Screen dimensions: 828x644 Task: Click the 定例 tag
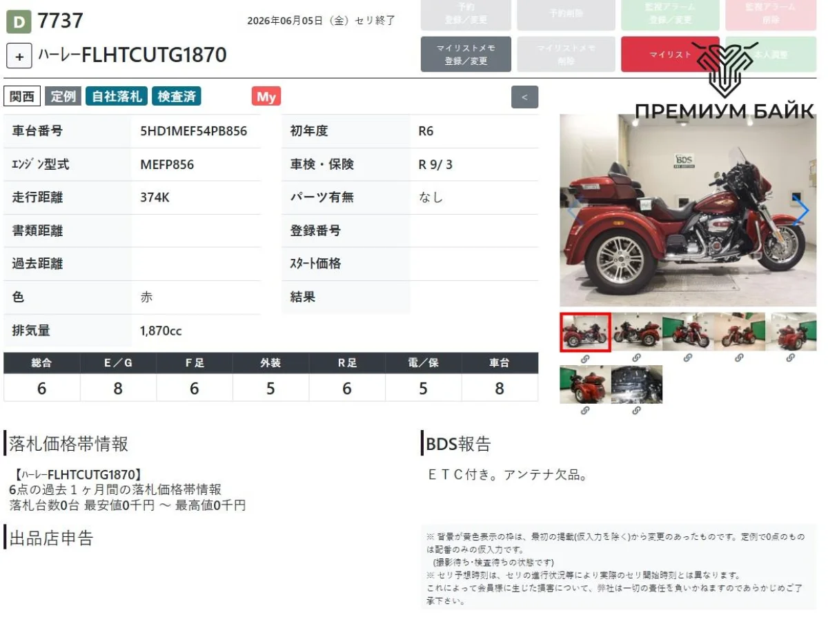63,97
